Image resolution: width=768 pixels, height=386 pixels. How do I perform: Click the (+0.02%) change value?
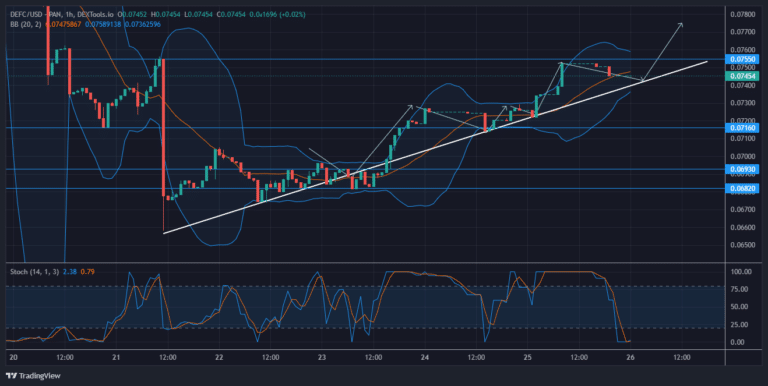(x=291, y=15)
